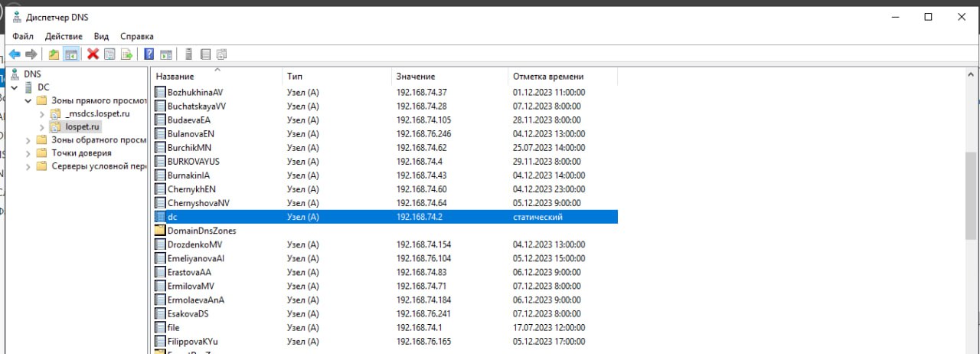Select the EmeliyanovaAI record name
Screen dimensions: 980x354
[x=196, y=258]
